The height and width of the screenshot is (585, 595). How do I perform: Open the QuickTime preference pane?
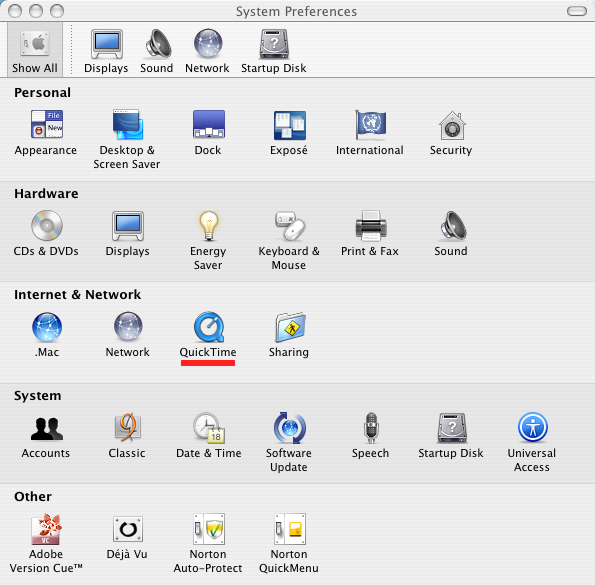click(x=208, y=335)
